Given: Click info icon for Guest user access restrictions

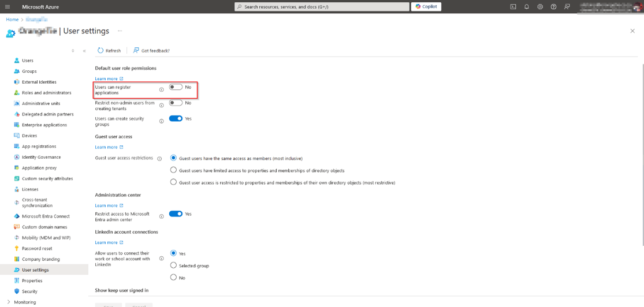Looking at the screenshot, I should [159, 158].
